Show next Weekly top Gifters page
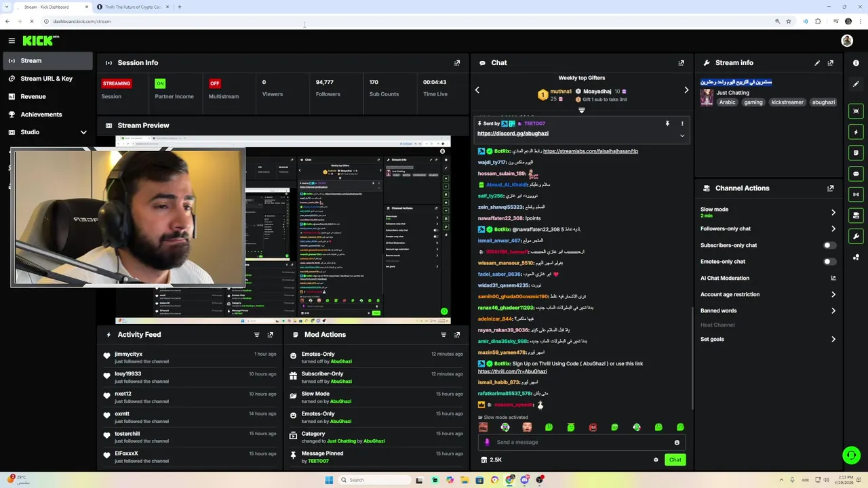Image resolution: width=868 pixels, height=488 pixels. point(686,90)
